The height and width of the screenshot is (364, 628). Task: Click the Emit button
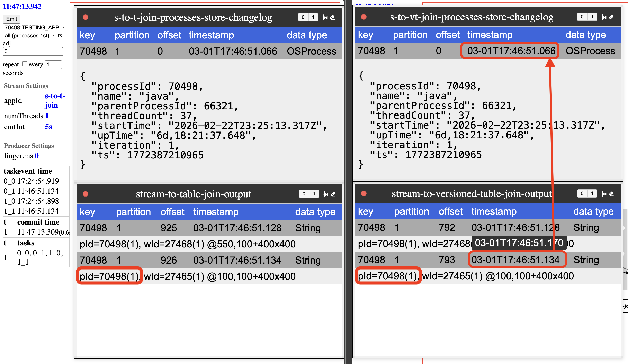11,19
